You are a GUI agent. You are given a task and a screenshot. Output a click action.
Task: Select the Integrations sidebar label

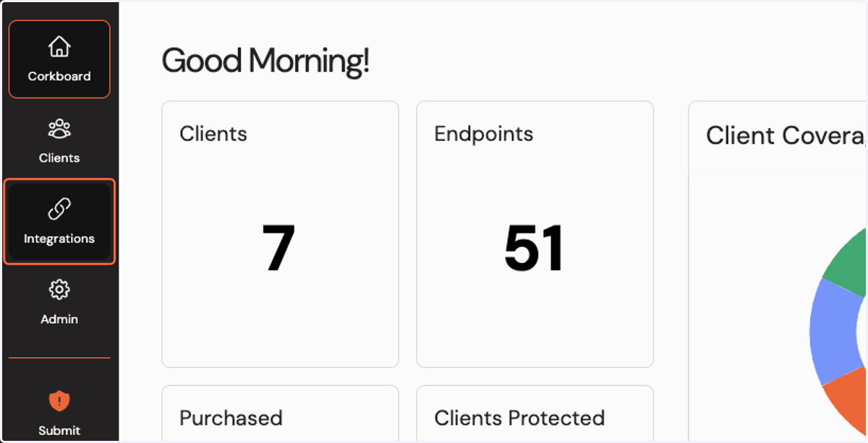pos(59,238)
